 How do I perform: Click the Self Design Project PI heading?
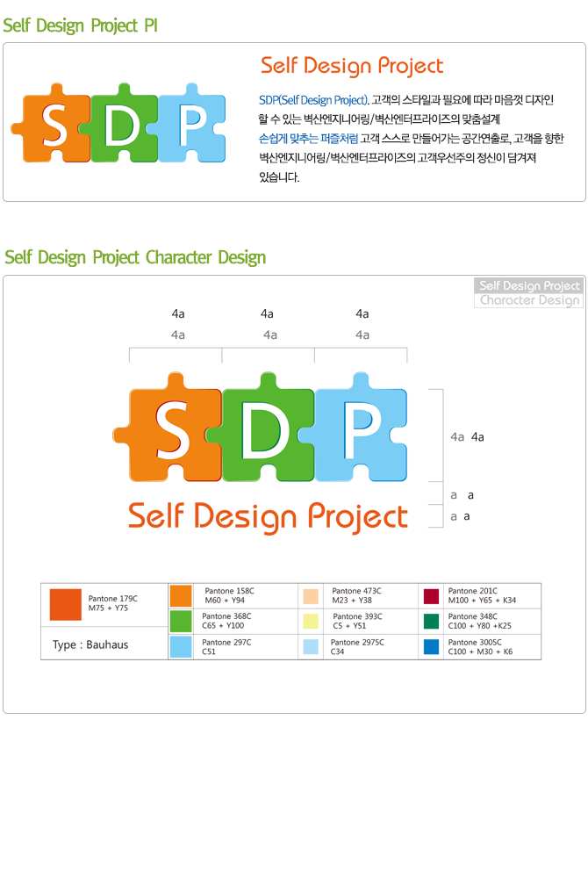81,25
